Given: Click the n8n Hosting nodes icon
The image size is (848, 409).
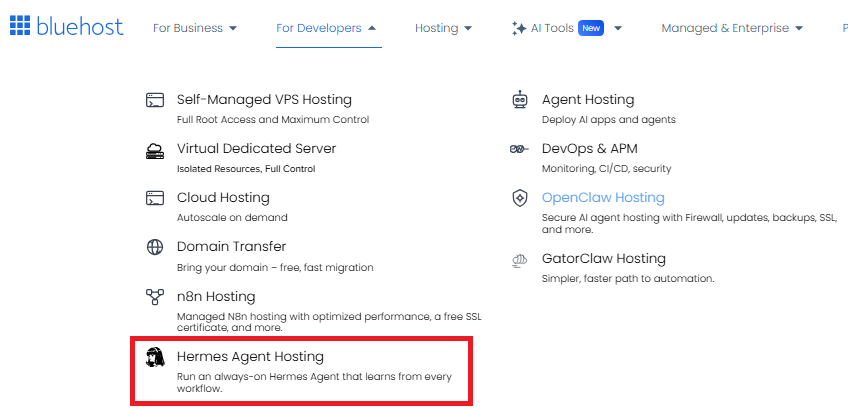Looking at the screenshot, I should [155, 296].
